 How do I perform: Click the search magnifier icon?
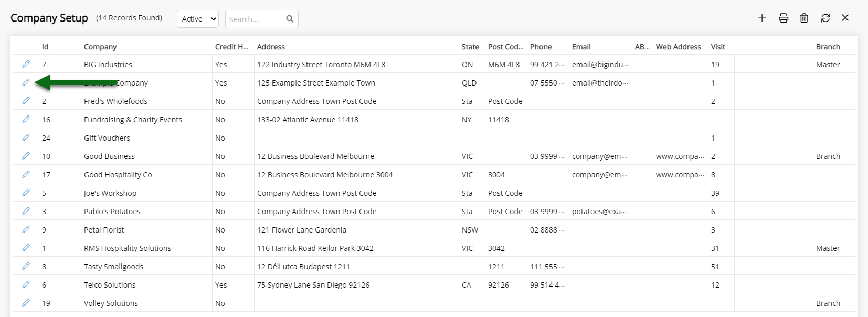coord(290,19)
